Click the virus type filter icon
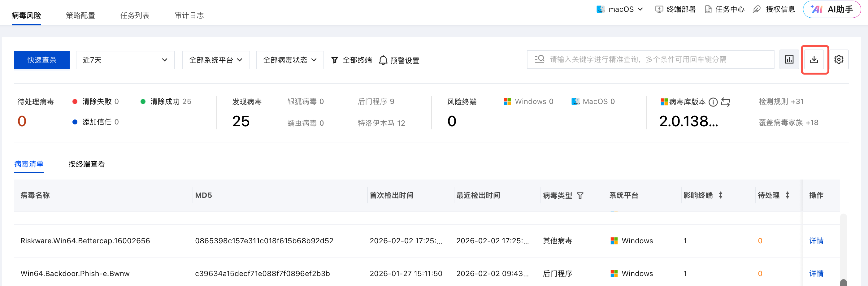Screen dimensions: 868x286 tap(580, 195)
